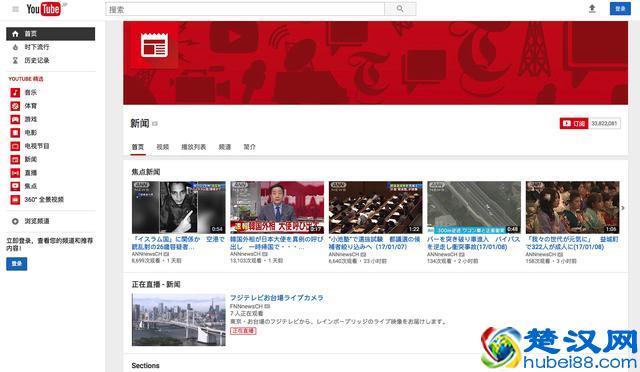This screenshot has height=372, width=640.
Task: Select 首页 home in the sidebar
Action: click(51, 34)
